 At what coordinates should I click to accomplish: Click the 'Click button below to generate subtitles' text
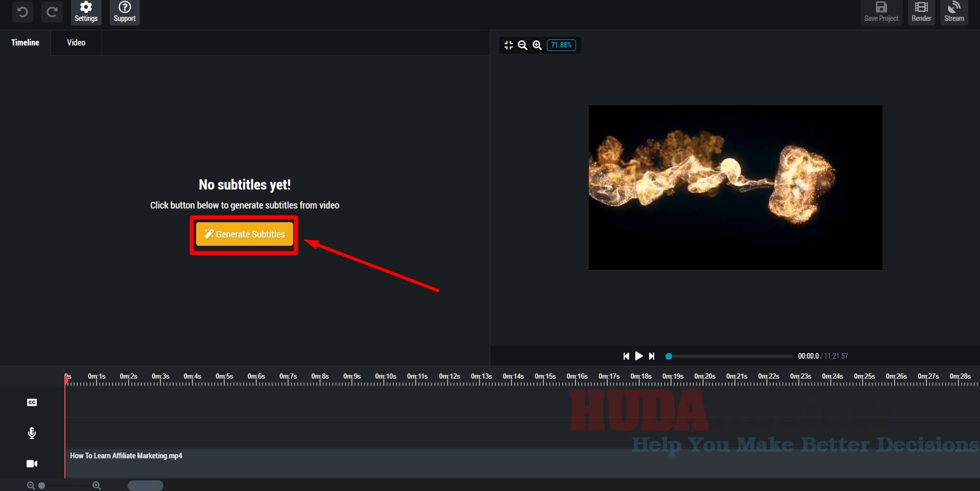pyautogui.click(x=245, y=205)
